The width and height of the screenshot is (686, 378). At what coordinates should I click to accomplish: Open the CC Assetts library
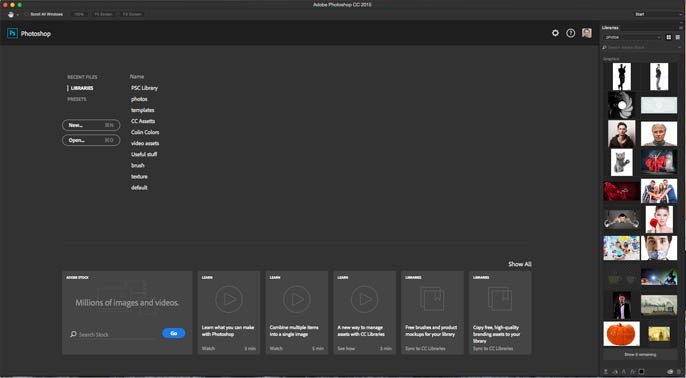click(143, 121)
